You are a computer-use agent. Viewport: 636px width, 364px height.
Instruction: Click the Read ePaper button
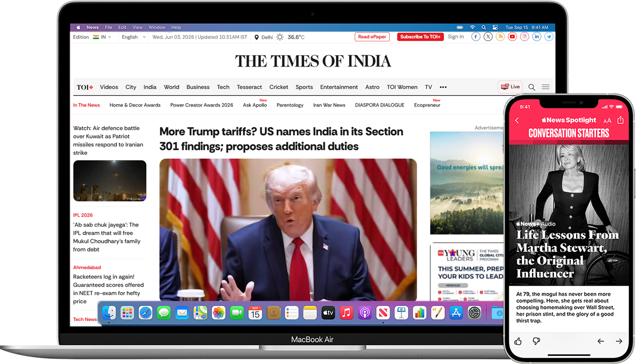point(372,37)
